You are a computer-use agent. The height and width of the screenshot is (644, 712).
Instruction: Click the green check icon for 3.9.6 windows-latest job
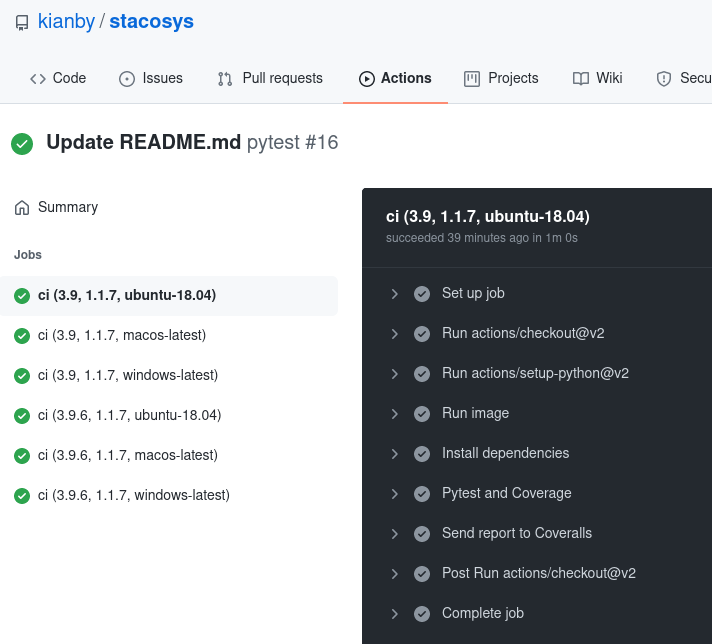point(22,496)
